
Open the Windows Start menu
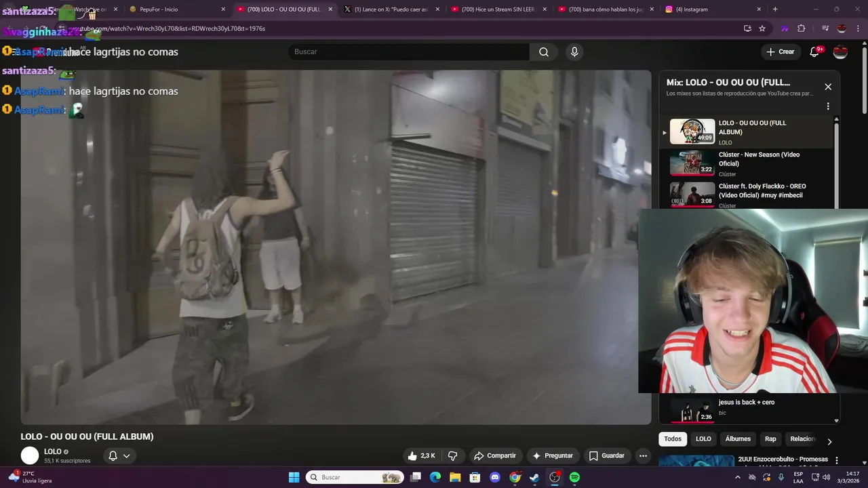point(294,477)
